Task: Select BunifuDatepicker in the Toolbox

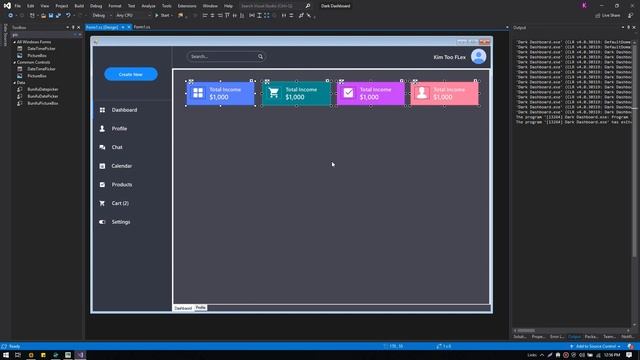Action: pyautogui.click(x=43, y=89)
